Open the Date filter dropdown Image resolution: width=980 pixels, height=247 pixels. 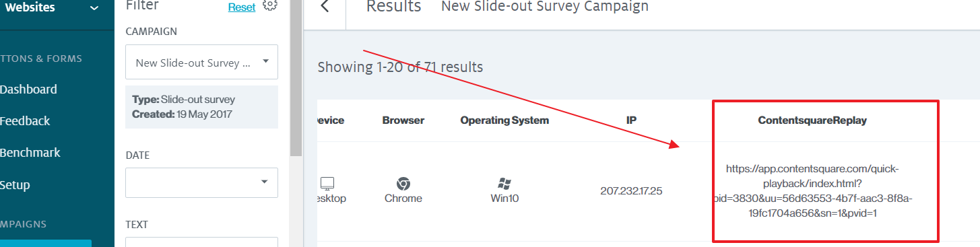(x=201, y=182)
